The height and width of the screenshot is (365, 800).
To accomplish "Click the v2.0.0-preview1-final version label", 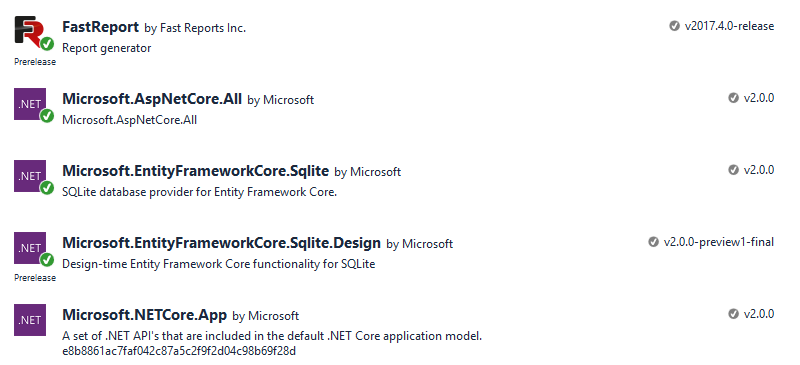I will tap(719, 242).
